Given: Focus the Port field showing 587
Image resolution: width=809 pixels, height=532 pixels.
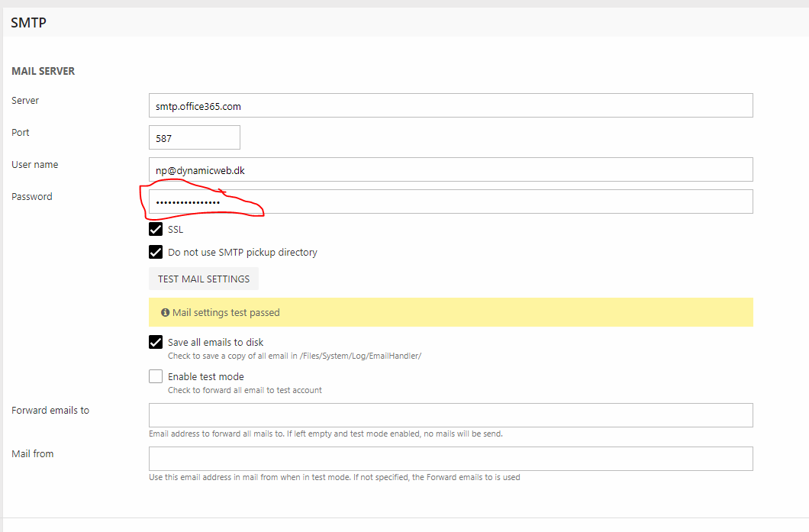Looking at the screenshot, I should pyautogui.click(x=194, y=138).
